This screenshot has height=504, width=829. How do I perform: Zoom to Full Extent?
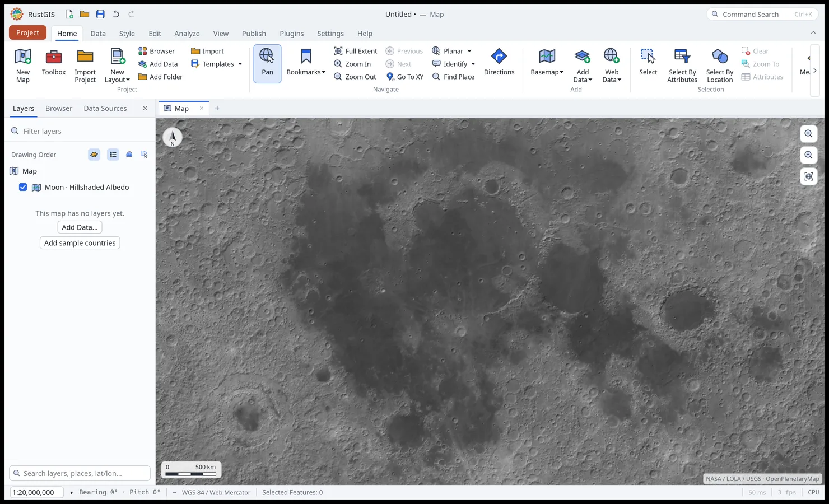[x=355, y=51]
